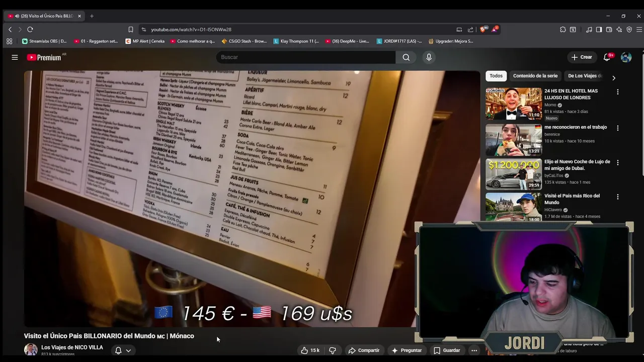Open Brave Rewards triangle icon
Image resolution: width=644 pixels, height=362 pixels.
(x=495, y=30)
